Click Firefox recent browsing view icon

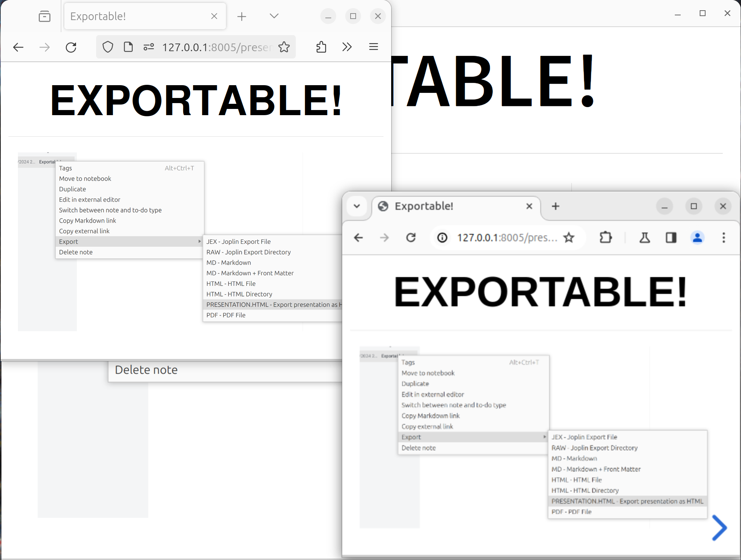click(45, 16)
